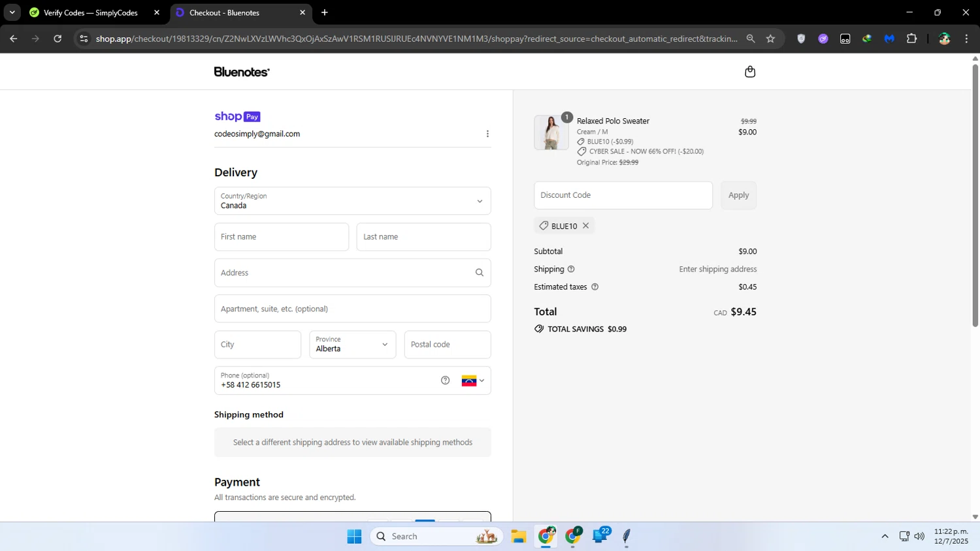Click the Estimated taxes help icon
This screenshot has width=980, height=551.
click(595, 287)
